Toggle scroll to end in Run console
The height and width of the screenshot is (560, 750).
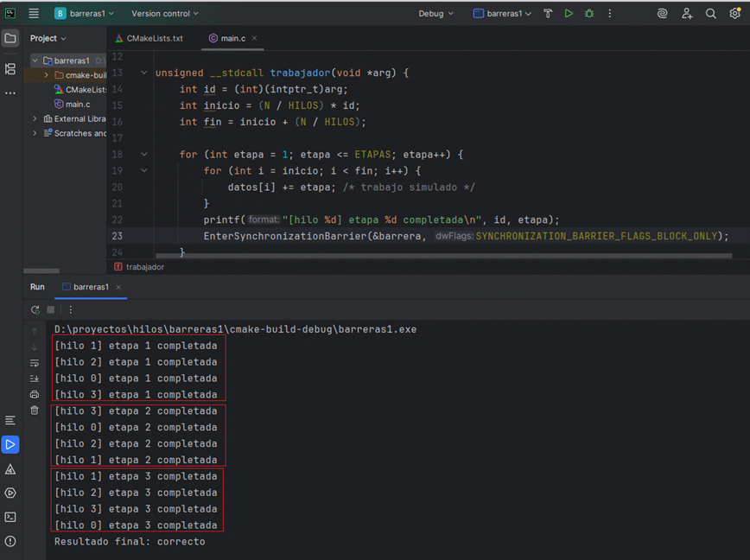click(35, 379)
